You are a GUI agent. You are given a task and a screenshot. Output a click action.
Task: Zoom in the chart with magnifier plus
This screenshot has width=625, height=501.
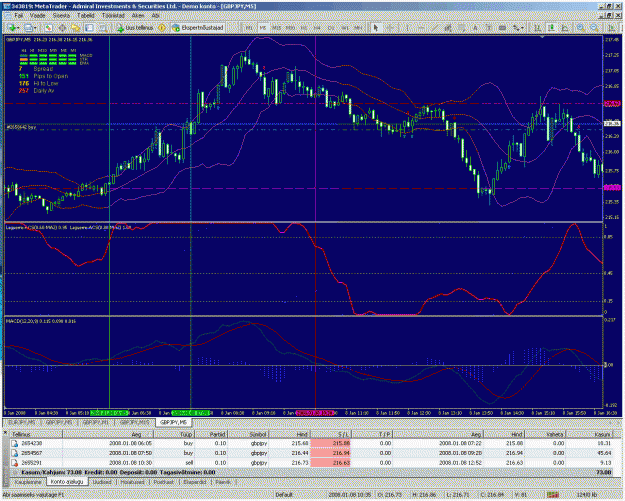click(x=581, y=28)
